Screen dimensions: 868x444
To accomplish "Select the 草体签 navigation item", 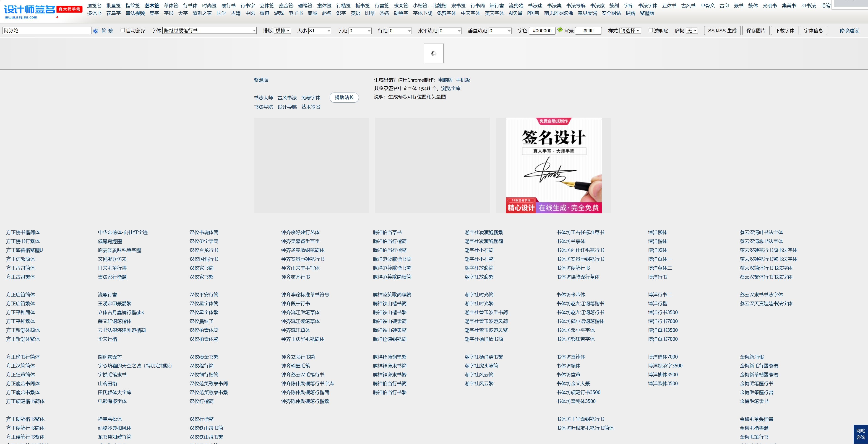I will pyautogui.click(x=171, y=5).
